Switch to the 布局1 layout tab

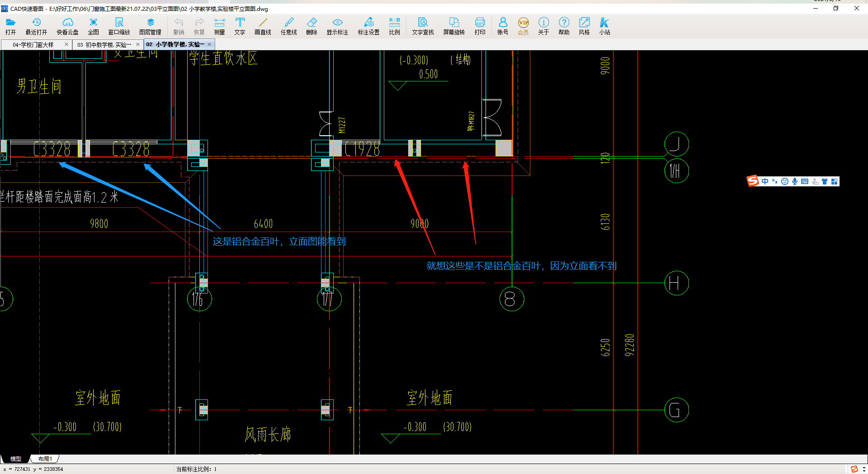[45, 459]
